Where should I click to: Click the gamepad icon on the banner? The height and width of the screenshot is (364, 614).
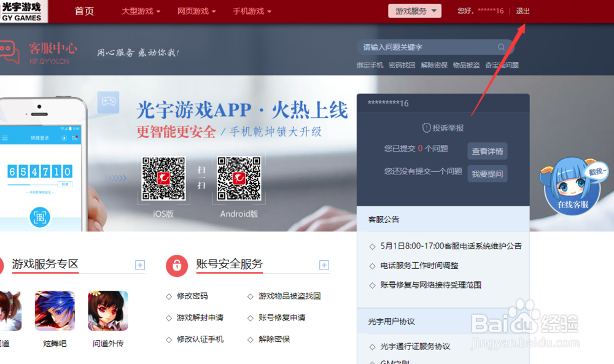(x=109, y=102)
